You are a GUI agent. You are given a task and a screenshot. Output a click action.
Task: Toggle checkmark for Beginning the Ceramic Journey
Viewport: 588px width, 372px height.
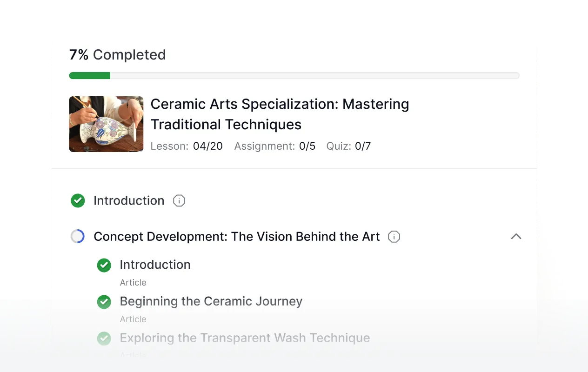click(x=104, y=302)
